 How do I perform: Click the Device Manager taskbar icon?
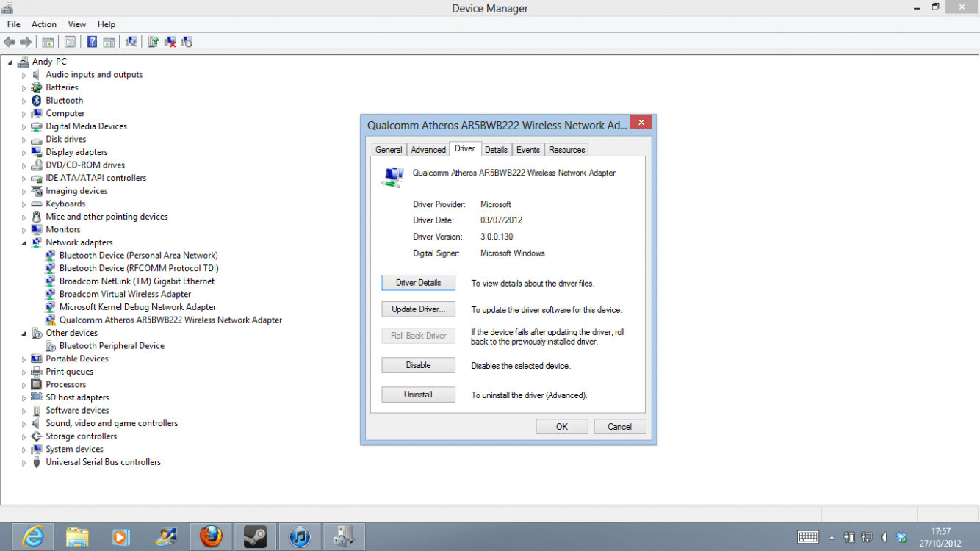pyautogui.click(x=344, y=537)
